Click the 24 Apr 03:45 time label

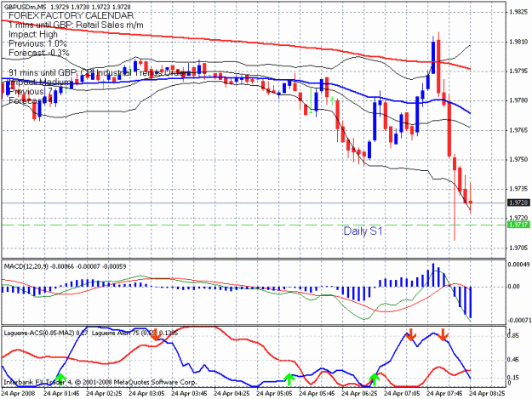(189, 393)
